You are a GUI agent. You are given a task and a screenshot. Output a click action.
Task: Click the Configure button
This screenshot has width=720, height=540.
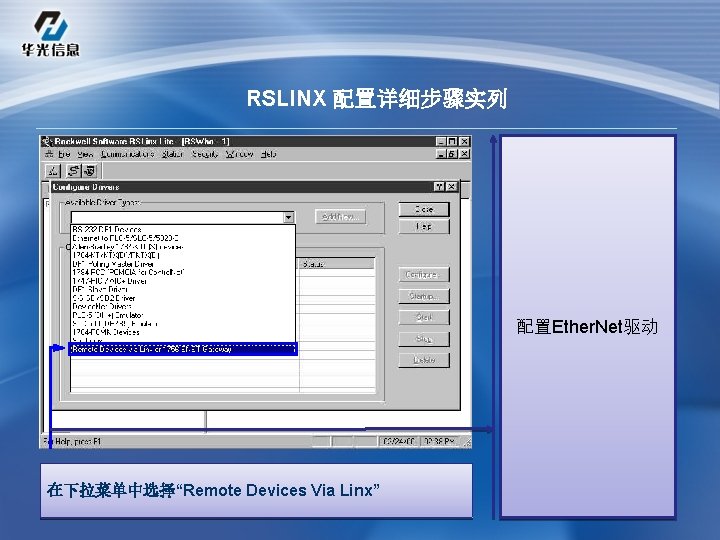click(x=424, y=275)
